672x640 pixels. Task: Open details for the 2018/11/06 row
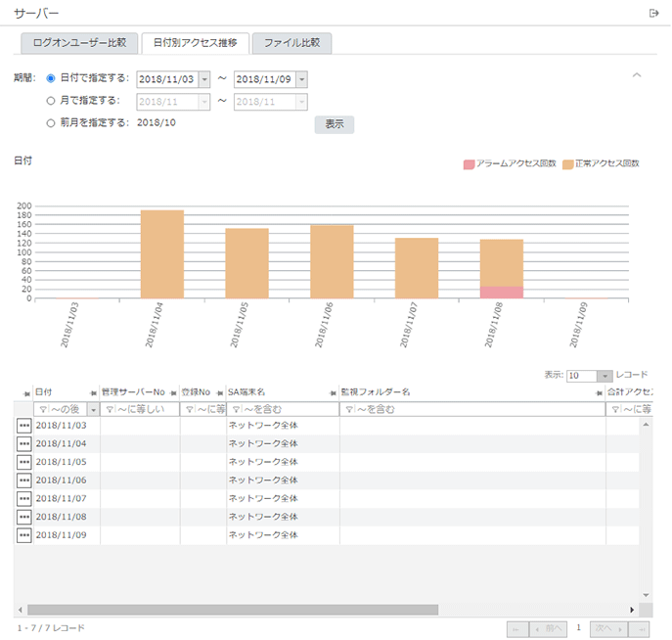pyautogui.click(x=24, y=480)
